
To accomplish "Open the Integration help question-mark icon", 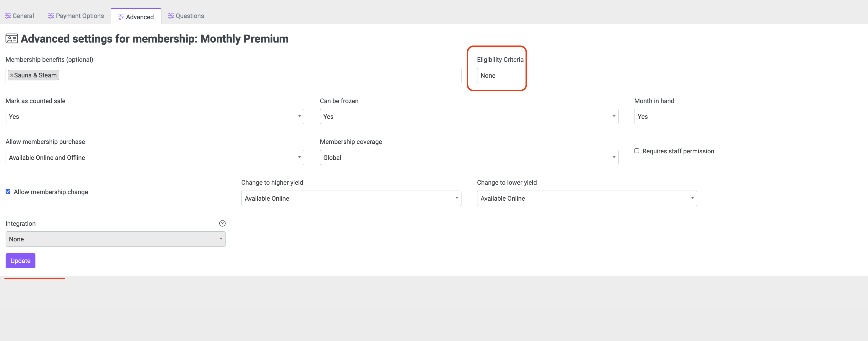I will click(x=222, y=223).
